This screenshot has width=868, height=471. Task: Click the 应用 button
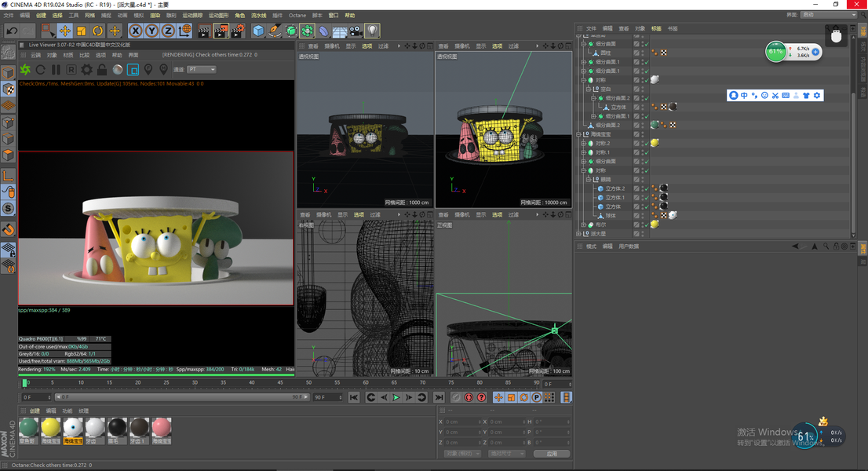pos(552,453)
